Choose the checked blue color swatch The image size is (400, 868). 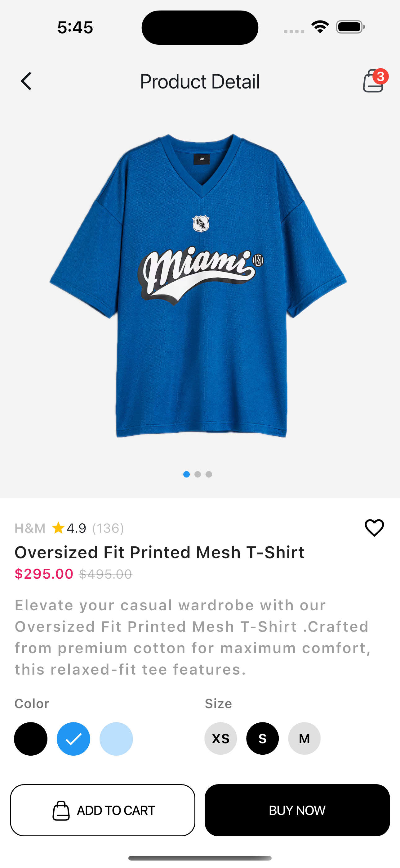click(73, 739)
